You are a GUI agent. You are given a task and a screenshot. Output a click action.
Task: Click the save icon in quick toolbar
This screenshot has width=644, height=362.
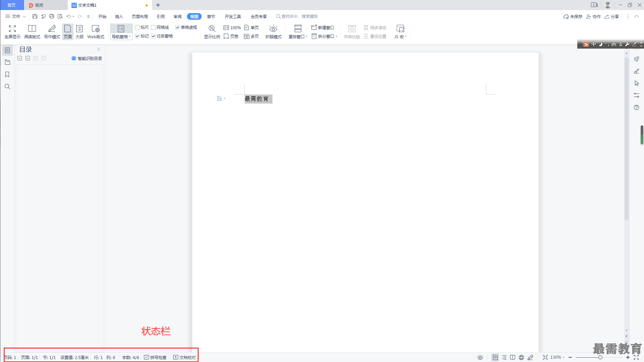[x=35, y=16]
